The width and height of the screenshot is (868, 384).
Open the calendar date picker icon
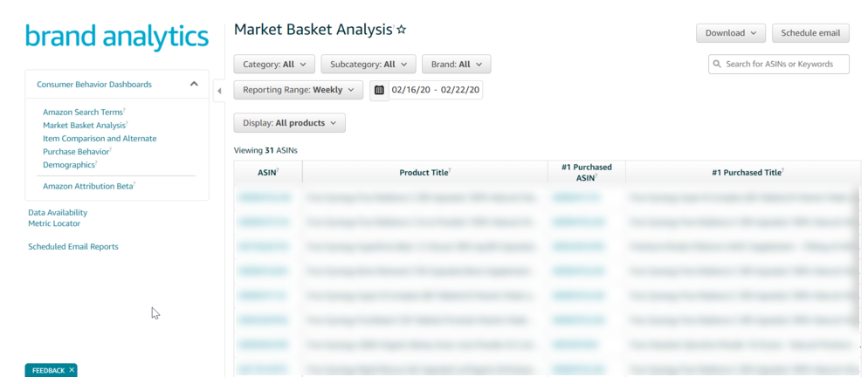click(x=379, y=90)
